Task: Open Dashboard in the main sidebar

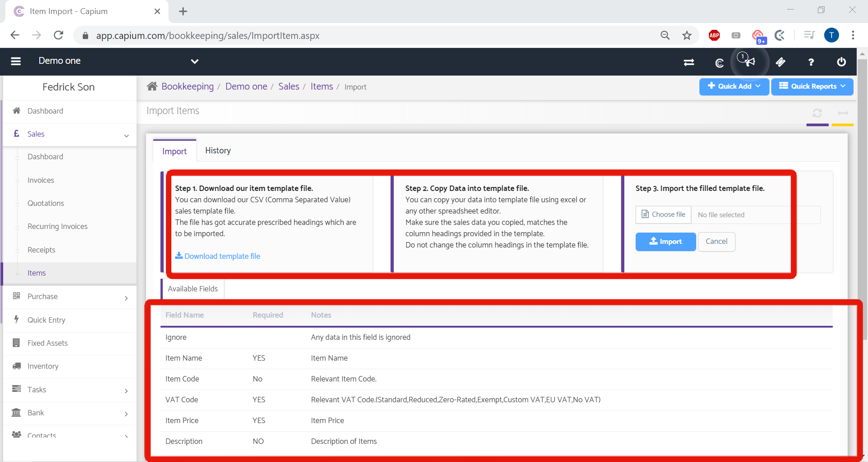Action: [x=45, y=111]
